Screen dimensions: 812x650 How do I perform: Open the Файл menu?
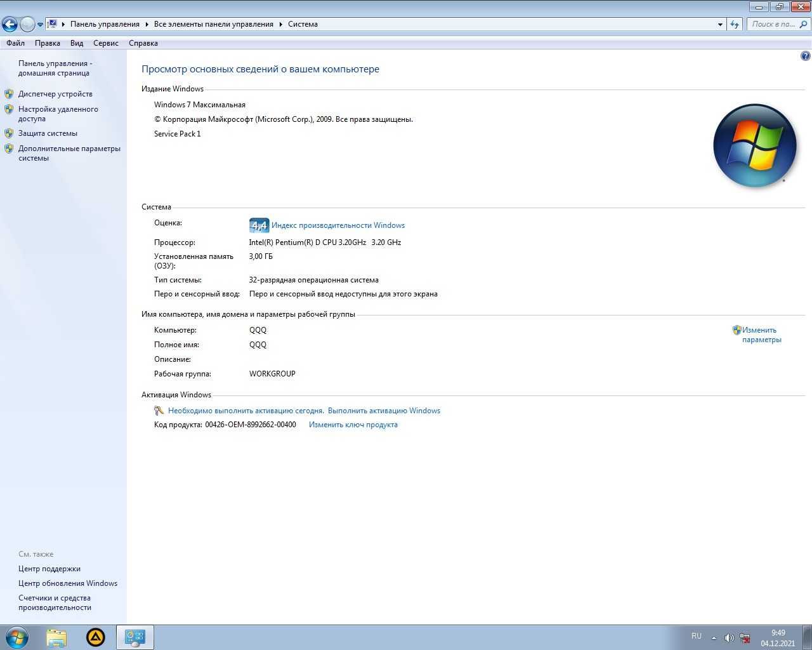(x=15, y=43)
